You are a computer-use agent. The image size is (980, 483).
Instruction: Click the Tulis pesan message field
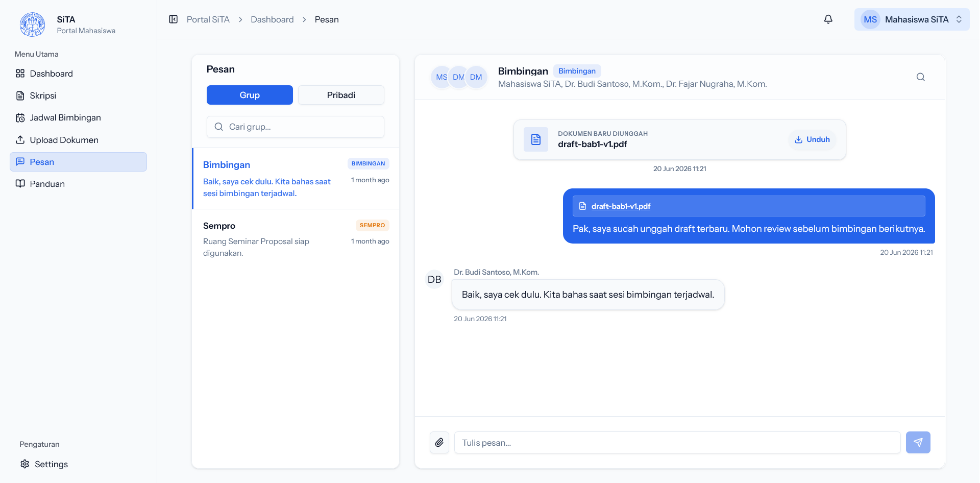(677, 443)
